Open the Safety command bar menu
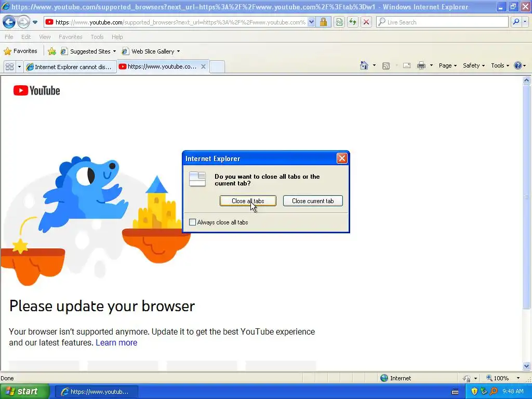Image resolution: width=532 pixels, height=399 pixels. [474, 65]
